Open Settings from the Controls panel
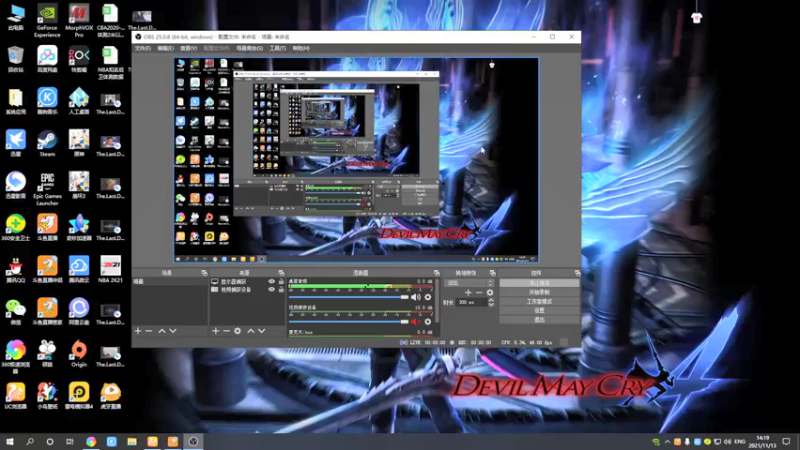This screenshot has width=800, height=450. pos(539,311)
